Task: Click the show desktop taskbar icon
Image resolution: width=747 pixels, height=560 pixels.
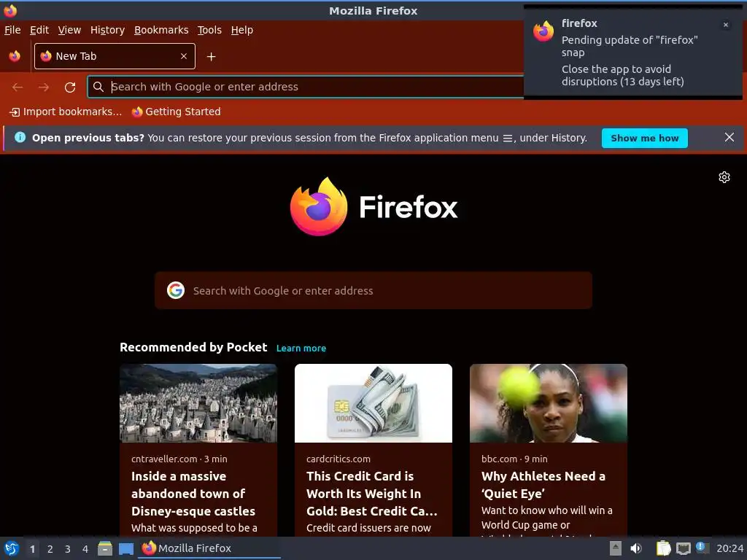Action: pyautogui.click(x=126, y=549)
